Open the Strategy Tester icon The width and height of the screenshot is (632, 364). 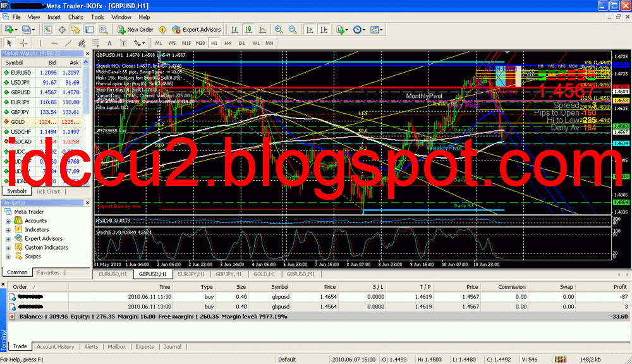click(104, 30)
